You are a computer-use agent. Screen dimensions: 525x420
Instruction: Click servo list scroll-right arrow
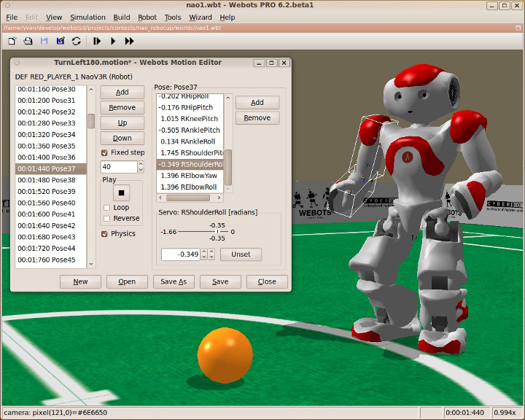pos(219,198)
